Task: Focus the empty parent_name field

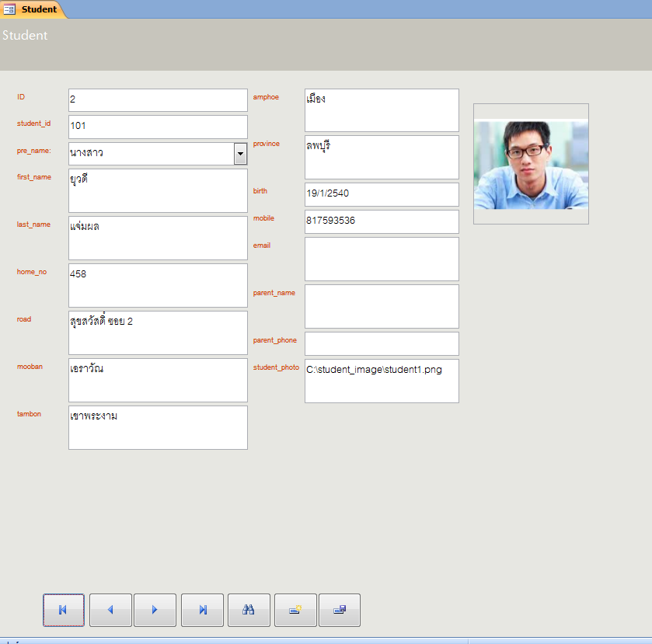Action: (382, 306)
